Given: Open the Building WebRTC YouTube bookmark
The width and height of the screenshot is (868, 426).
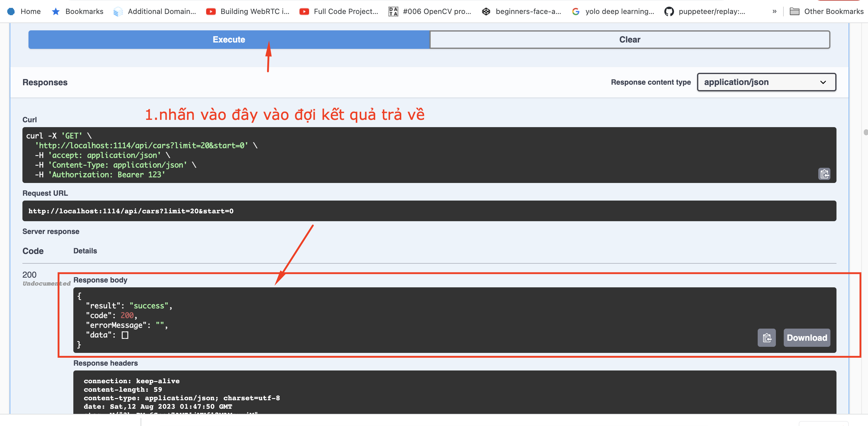Looking at the screenshot, I should point(248,12).
